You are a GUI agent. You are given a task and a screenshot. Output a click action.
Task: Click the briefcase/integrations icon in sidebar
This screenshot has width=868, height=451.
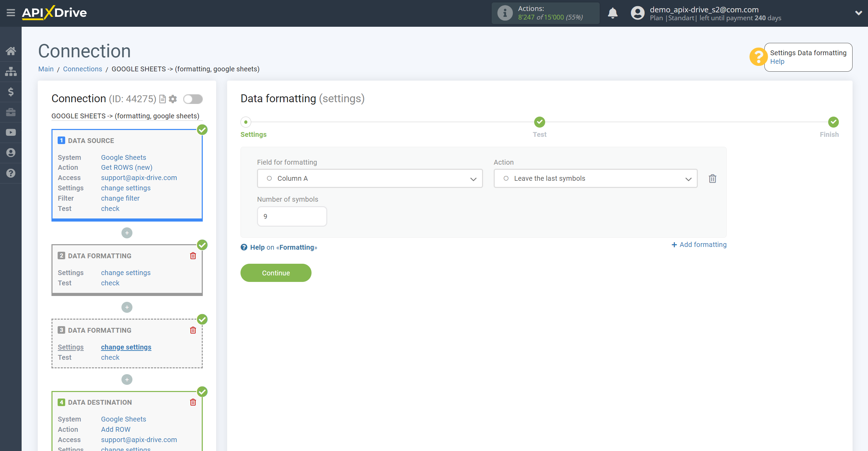click(x=10, y=111)
